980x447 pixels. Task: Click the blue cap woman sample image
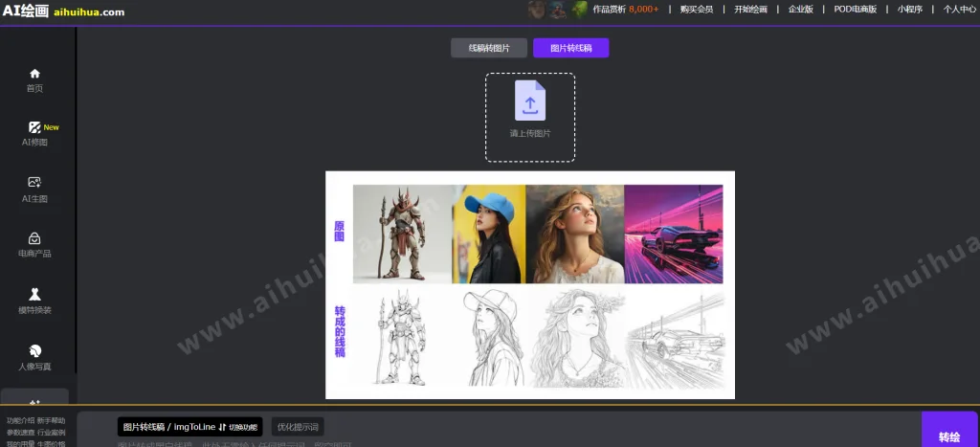click(x=489, y=234)
